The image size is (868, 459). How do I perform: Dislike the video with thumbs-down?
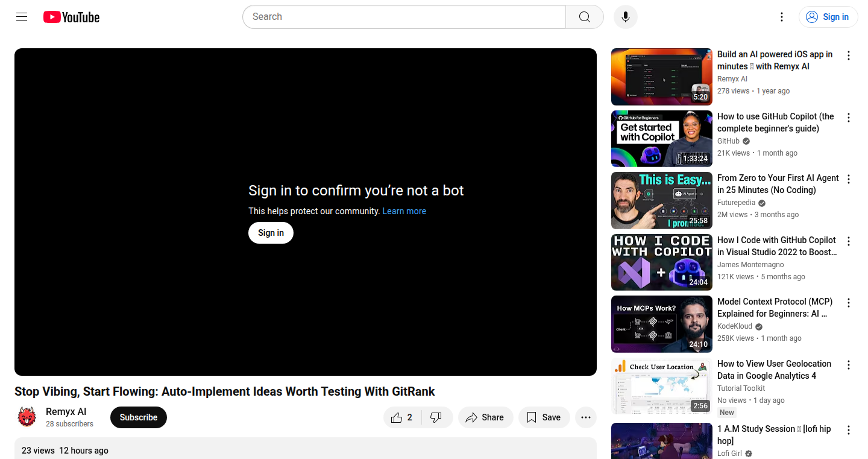coord(437,417)
